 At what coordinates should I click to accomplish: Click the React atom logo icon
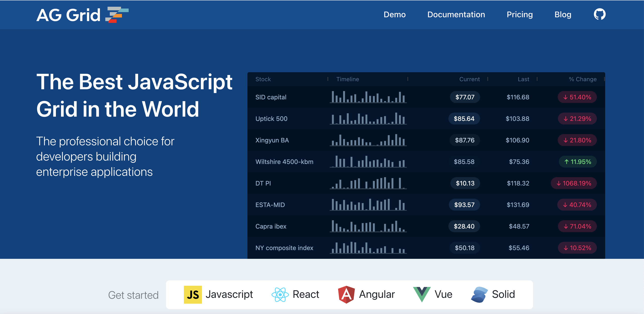280,294
